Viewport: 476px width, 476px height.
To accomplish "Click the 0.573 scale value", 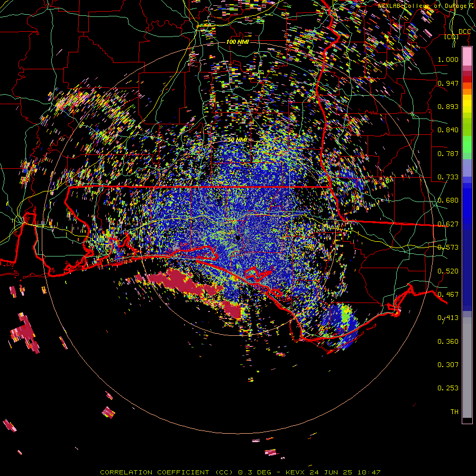I will [448, 248].
